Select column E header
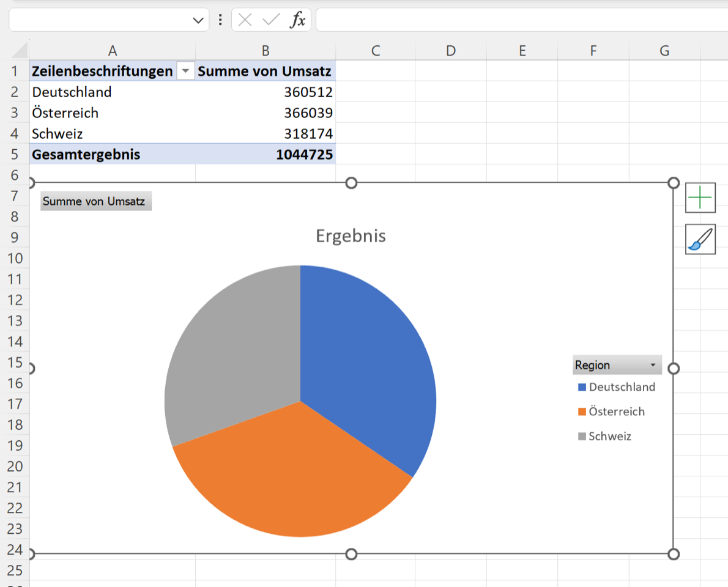 click(522, 51)
